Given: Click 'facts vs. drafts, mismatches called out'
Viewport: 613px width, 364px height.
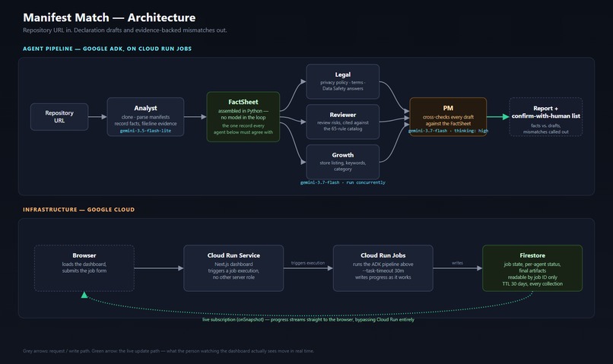Looking at the screenshot, I should (546, 129).
